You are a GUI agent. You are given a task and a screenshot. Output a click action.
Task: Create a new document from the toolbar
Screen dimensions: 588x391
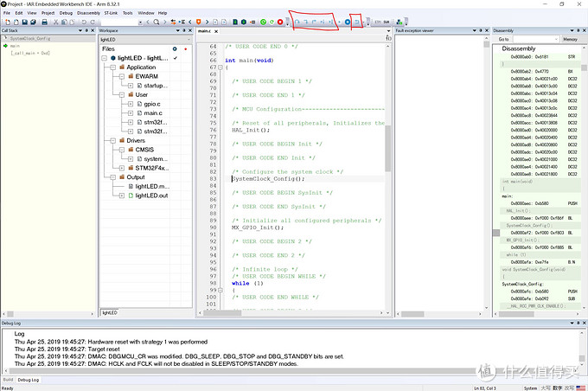click(8, 22)
